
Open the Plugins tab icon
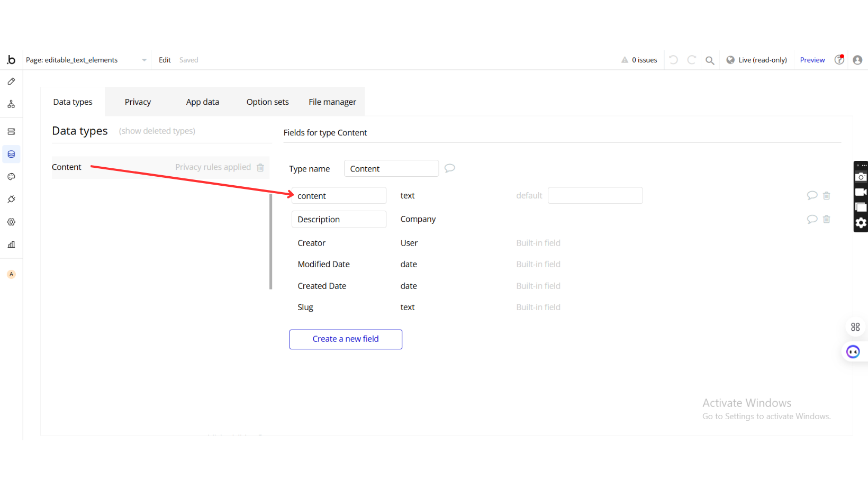click(x=11, y=200)
